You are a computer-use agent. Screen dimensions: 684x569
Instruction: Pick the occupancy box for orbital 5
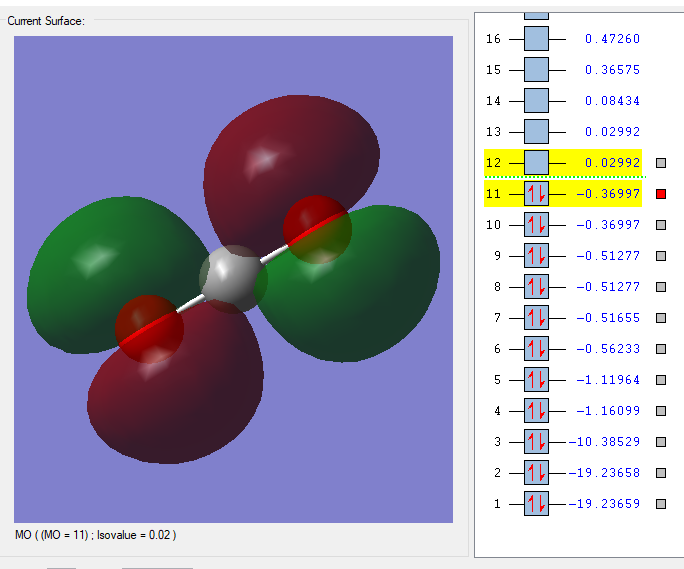click(x=536, y=379)
